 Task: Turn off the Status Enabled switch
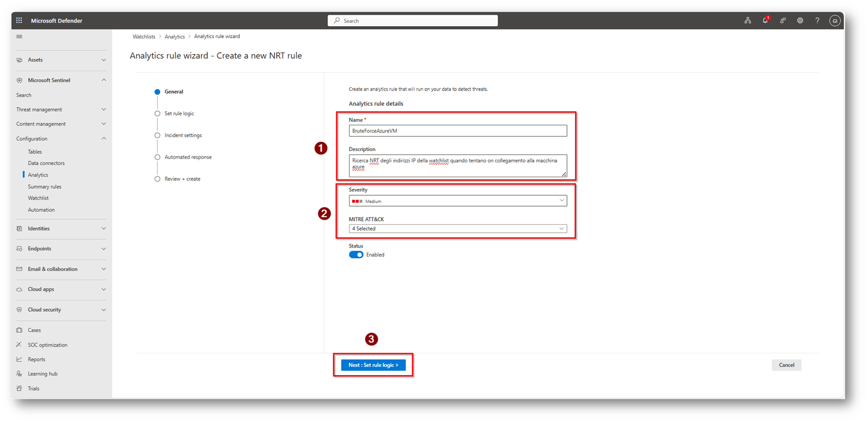coord(356,255)
